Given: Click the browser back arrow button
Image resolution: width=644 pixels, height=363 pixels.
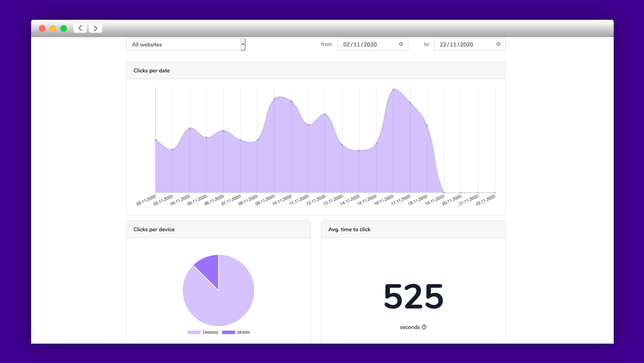Looking at the screenshot, I should pyautogui.click(x=80, y=28).
